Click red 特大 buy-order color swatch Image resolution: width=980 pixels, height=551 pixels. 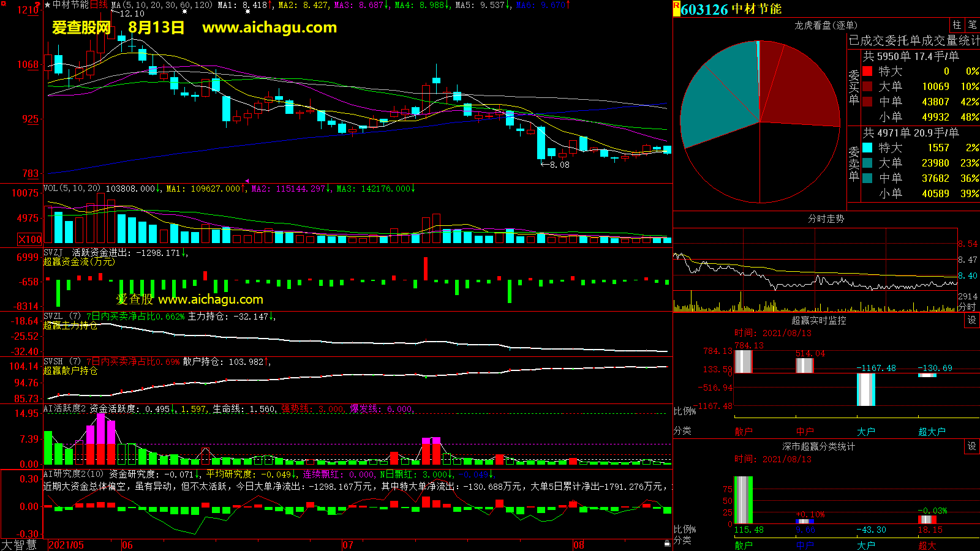tap(867, 71)
